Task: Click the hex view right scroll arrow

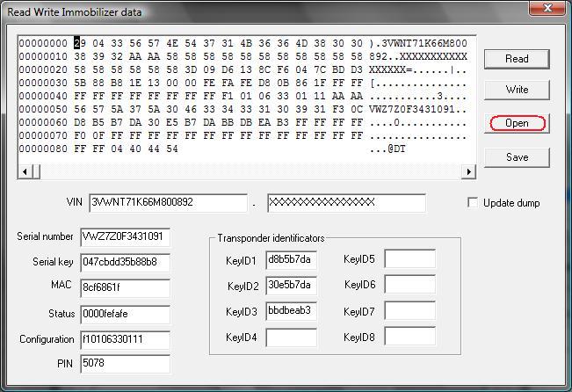Action: [x=469, y=171]
